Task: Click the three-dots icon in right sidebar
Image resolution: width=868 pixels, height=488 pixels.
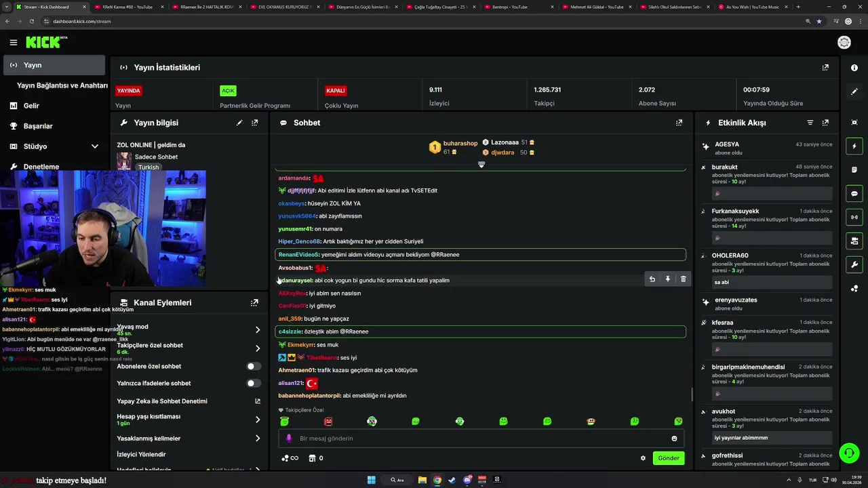Action: coord(854,288)
